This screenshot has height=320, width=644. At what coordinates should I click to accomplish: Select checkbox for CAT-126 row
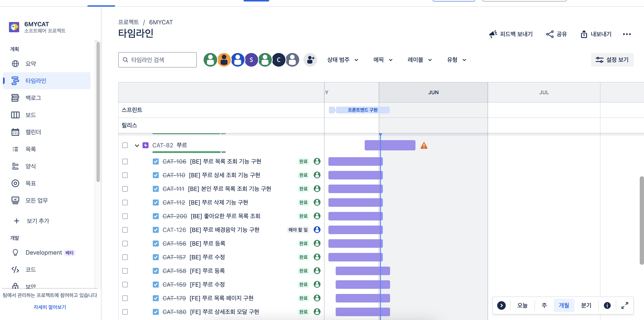pyautogui.click(x=125, y=230)
